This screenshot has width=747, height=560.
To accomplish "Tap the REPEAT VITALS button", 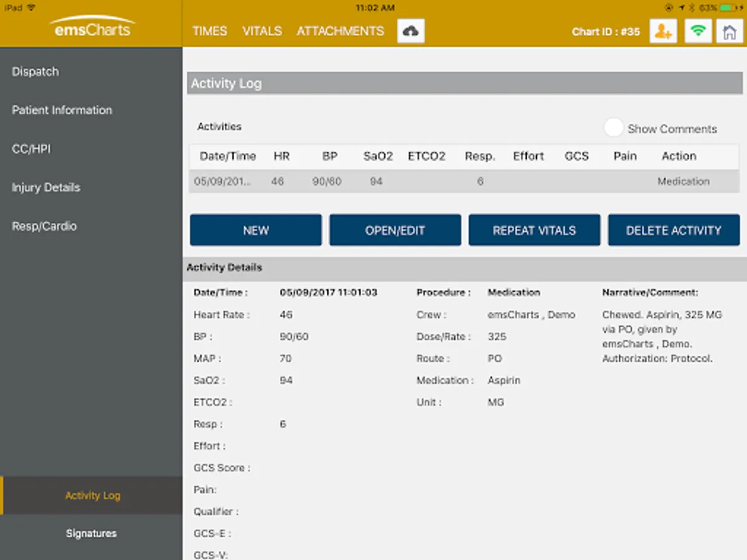I will [x=534, y=230].
